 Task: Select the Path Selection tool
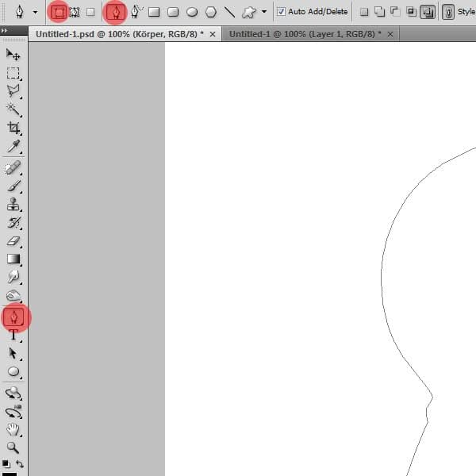coord(13,354)
